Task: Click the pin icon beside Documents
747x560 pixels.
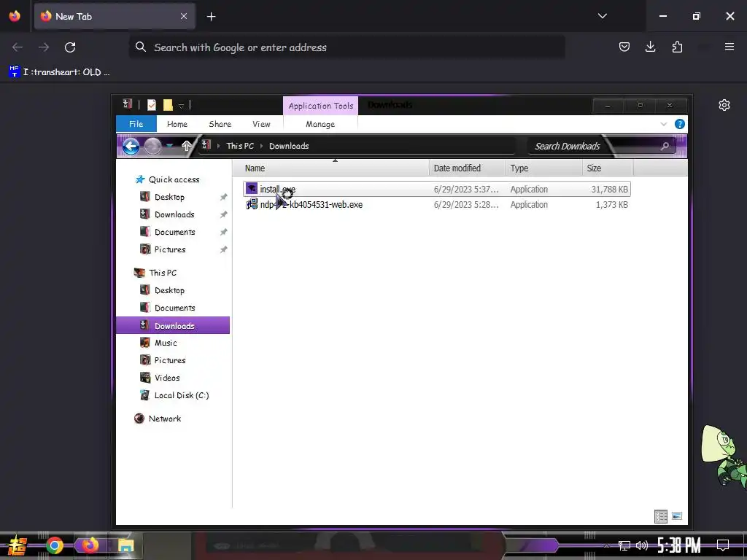Action: tap(223, 232)
